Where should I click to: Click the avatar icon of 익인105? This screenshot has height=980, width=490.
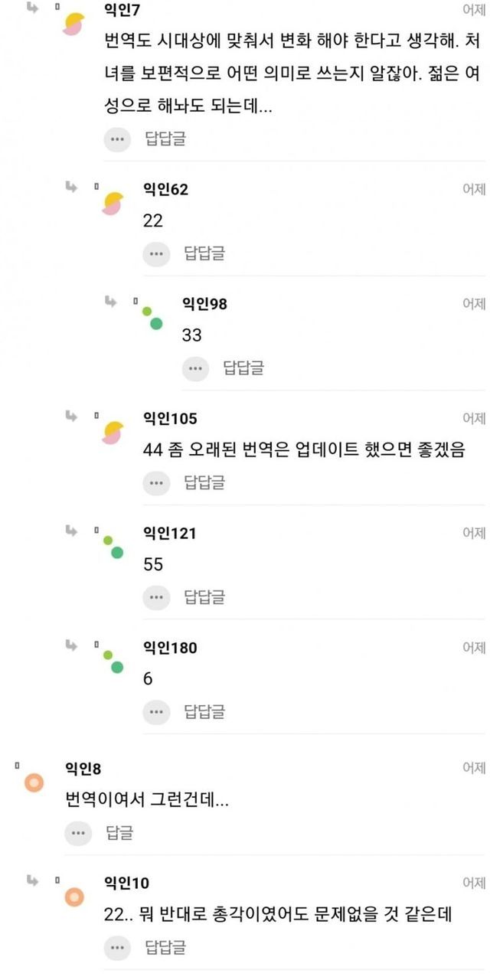click(x=112, y=432)
